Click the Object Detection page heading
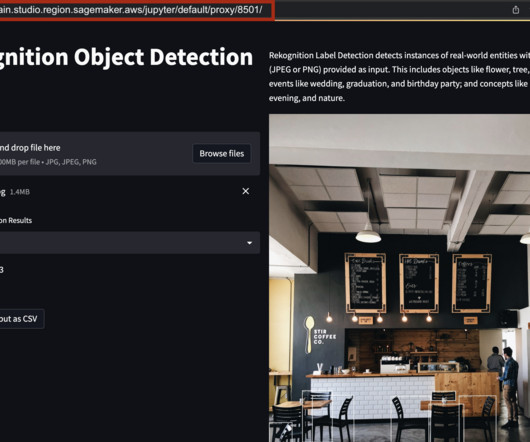The image size is (530, 442). (x=126, y=57)
